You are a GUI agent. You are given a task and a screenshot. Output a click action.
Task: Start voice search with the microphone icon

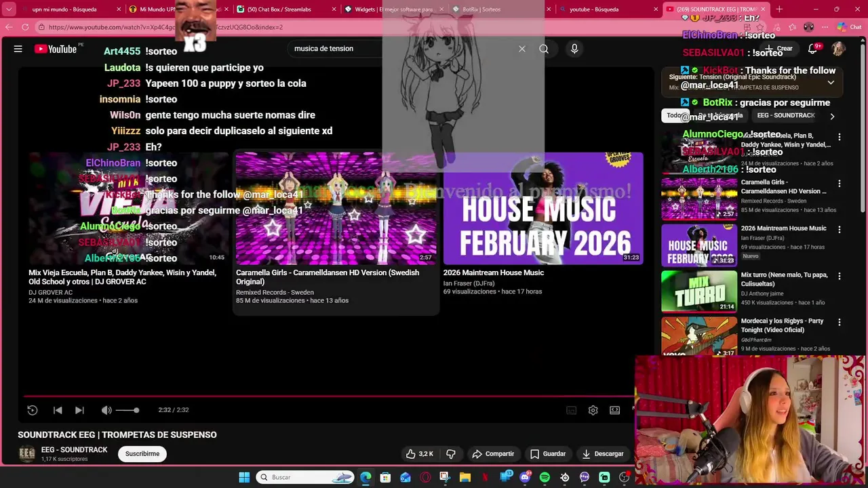[x=574, y=49]
